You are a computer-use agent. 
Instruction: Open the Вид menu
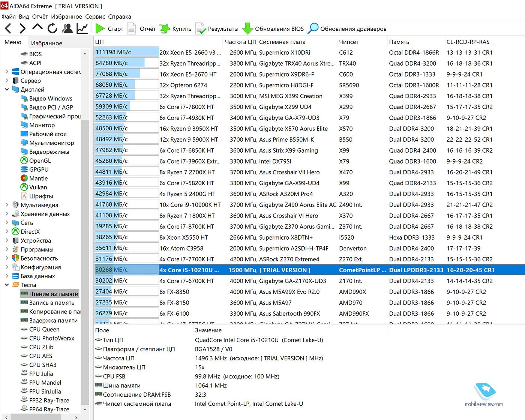point(24,16)
